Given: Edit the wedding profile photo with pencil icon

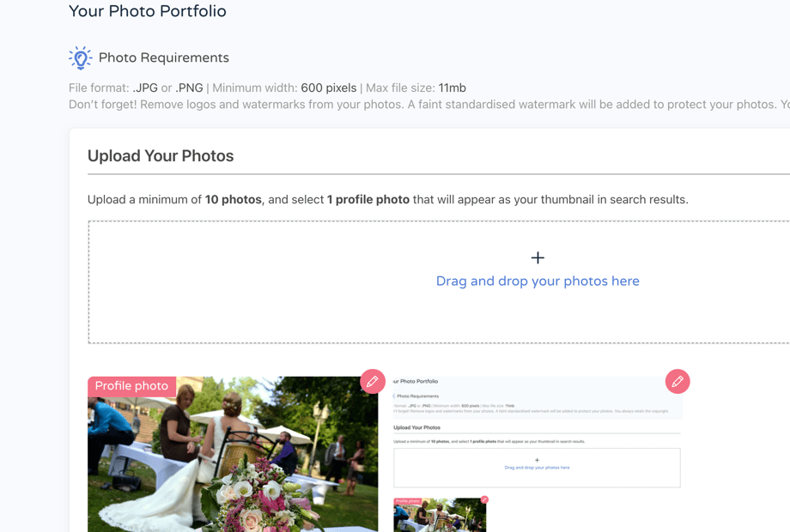Looking at the screenshot, I should [x=373, y=382].
